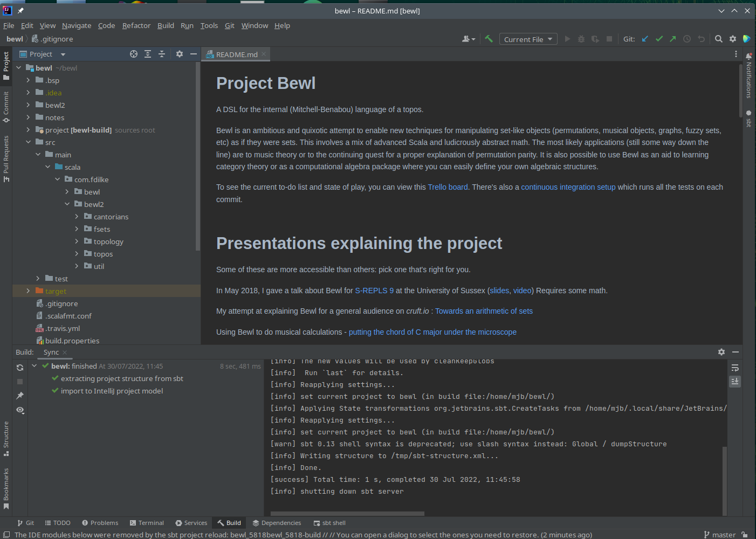Viewport: 756px width, 539px height.
Task: Open Build panel settings gear
Action: pyautogui.click(x=721, y=352)
